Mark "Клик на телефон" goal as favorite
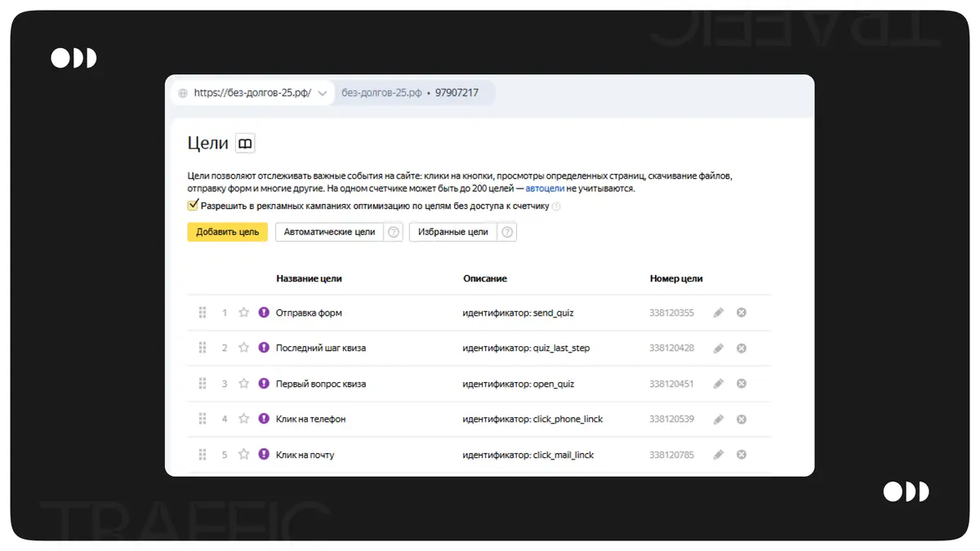The image size is (980, 551). (243, 420)
